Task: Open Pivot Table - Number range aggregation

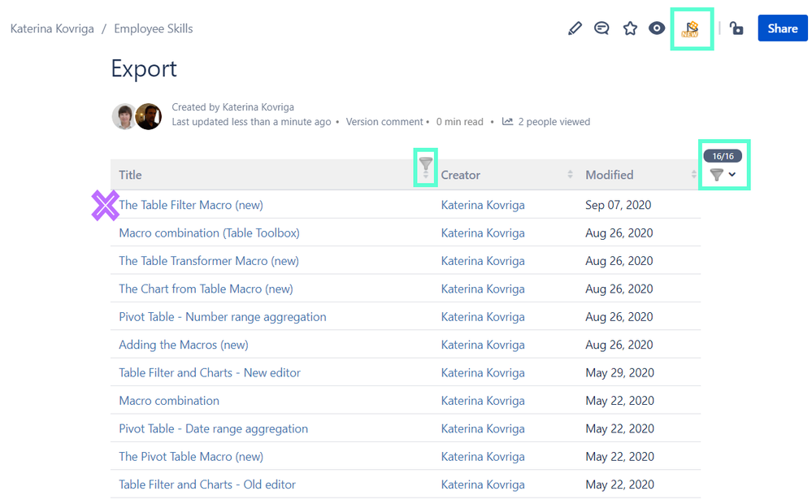Action: (x=223, y=317)
